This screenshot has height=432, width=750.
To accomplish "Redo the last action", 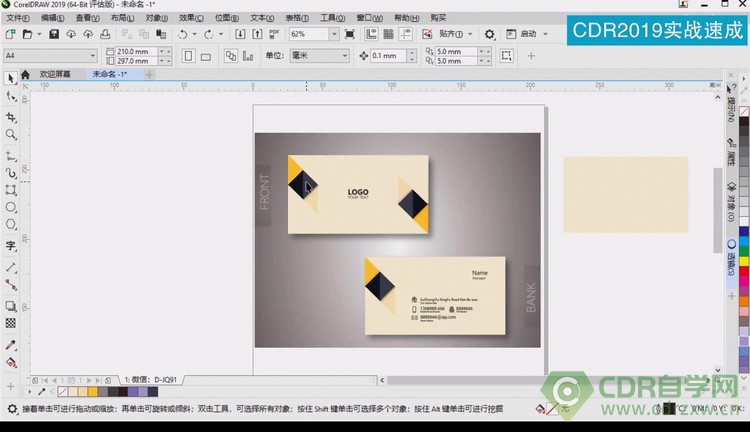I will tap(209, 34).
